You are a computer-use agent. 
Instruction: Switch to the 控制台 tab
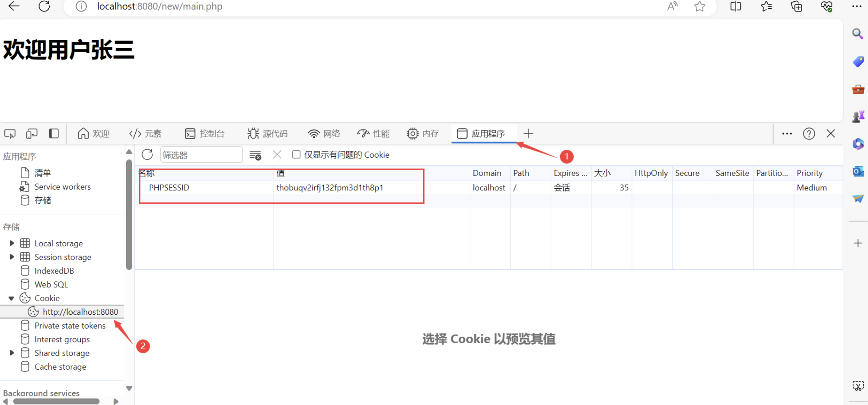coord(205,134)
